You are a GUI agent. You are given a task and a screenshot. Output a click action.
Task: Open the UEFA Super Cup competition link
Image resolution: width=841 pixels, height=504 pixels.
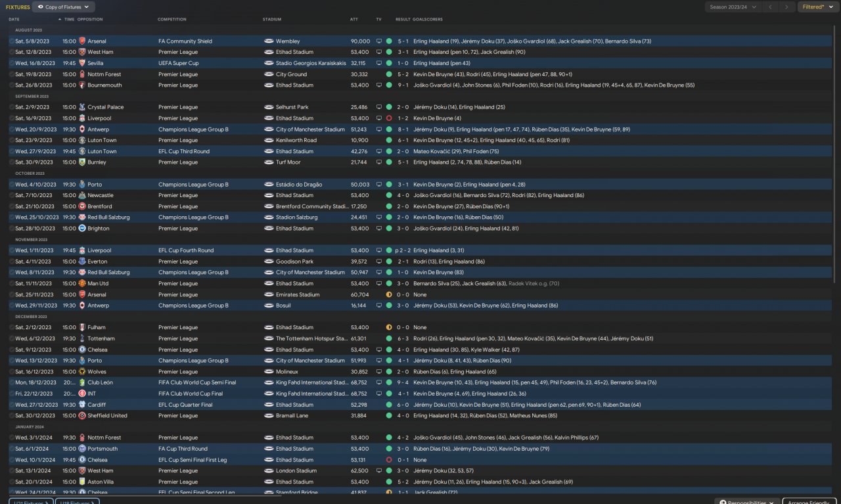tap(177, 63)
